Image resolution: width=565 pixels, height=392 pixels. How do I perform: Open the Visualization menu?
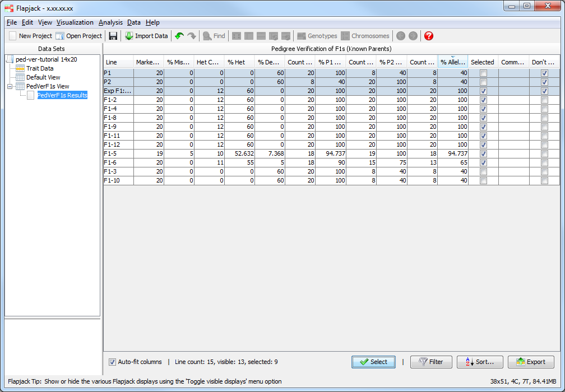click(75, 22)
